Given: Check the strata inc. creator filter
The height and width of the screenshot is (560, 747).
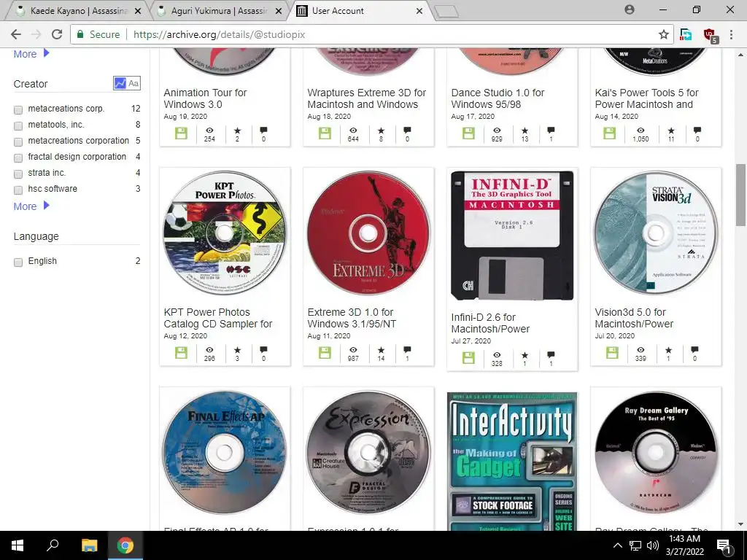Looking at the screenshot, I should pos(18,174).
